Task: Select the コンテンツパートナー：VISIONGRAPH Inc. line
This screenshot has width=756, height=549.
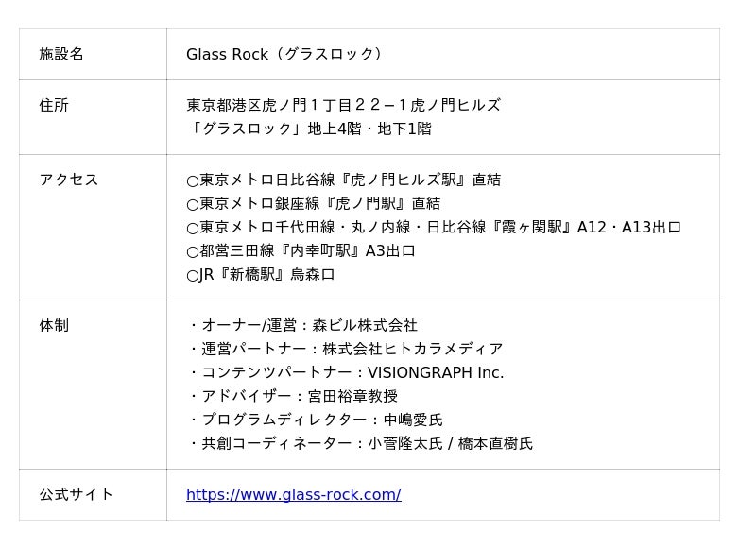Action: (346, 372)
